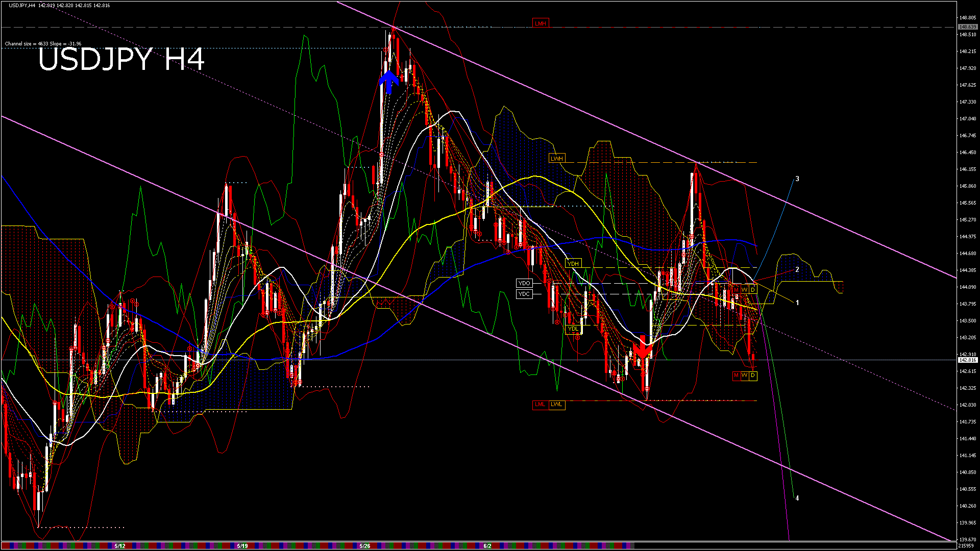Click the 5/19 date on the timeline
Image resolution: width=980 pixels, height=551 pixels.
point(242,546)
